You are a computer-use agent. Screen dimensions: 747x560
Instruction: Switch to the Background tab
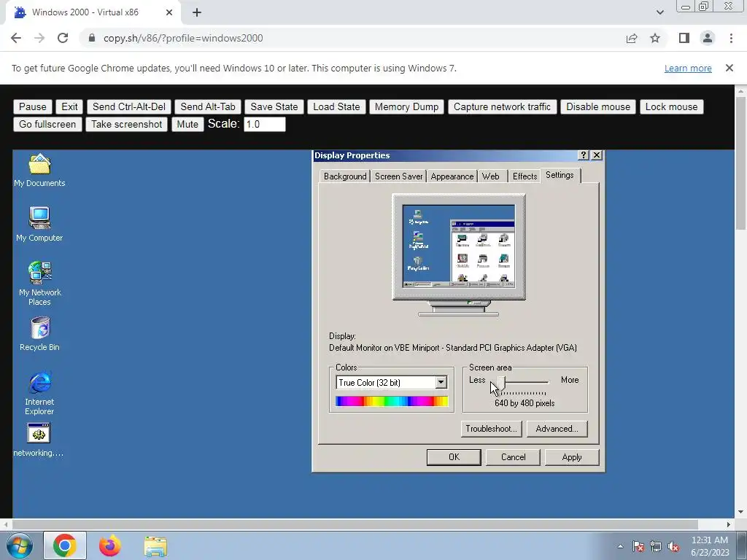(x=345, y=176)
